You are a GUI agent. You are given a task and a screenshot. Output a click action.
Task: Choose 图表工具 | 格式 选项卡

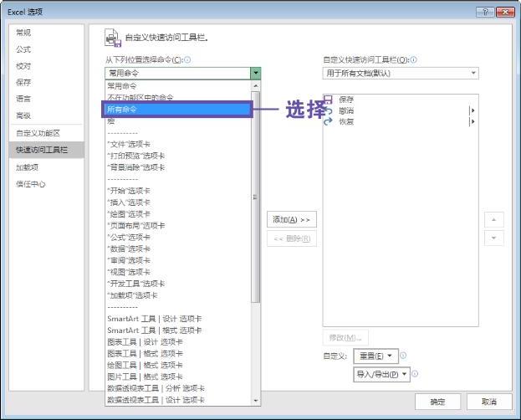[178, 354]
